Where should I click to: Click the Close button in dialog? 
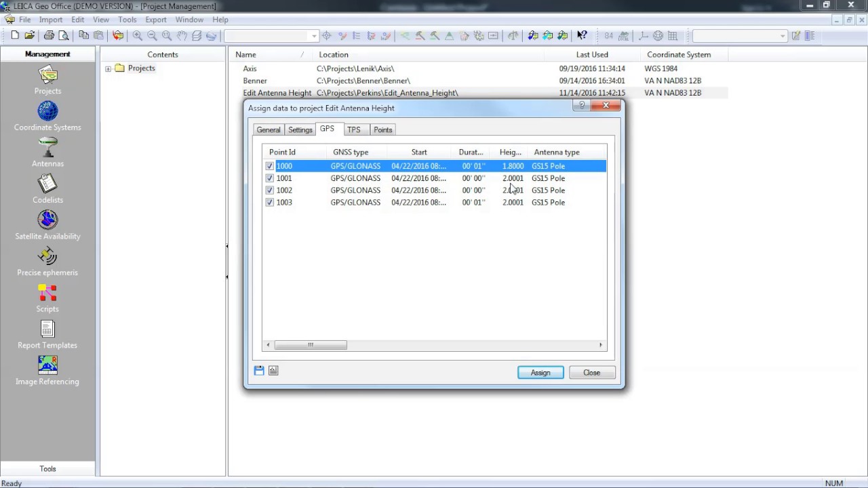coord(591,373)
